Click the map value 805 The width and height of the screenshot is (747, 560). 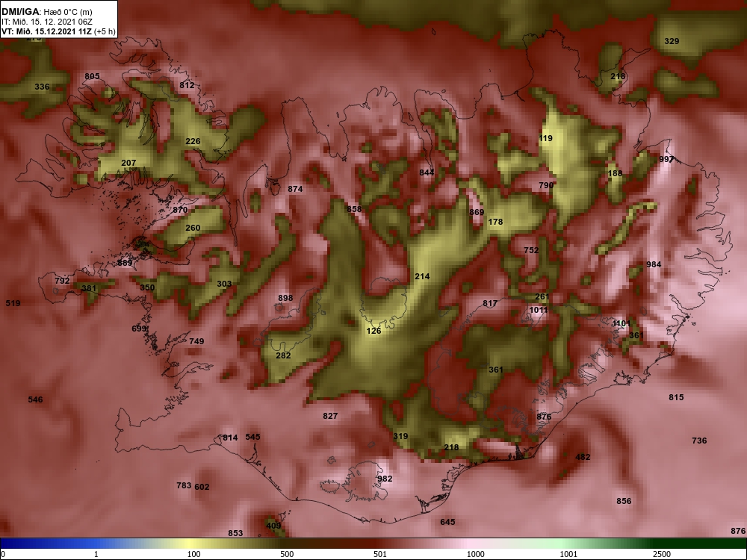(93, 76)
